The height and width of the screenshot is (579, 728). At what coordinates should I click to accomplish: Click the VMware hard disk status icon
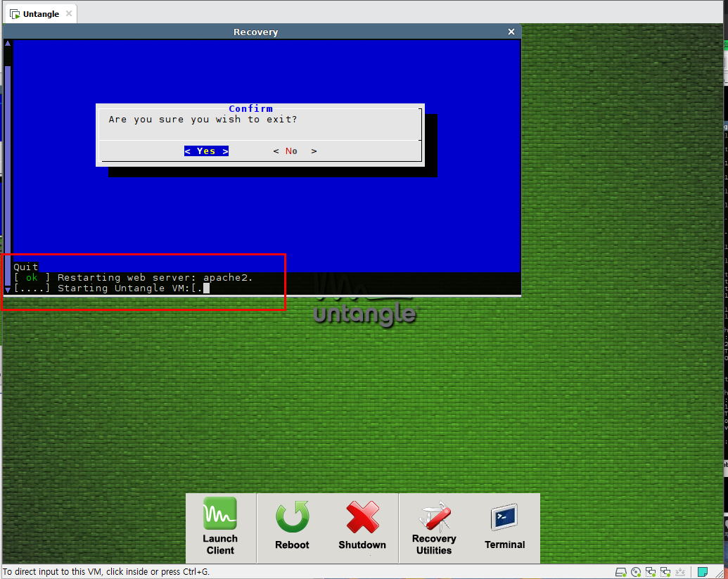(x=620, y=572)
